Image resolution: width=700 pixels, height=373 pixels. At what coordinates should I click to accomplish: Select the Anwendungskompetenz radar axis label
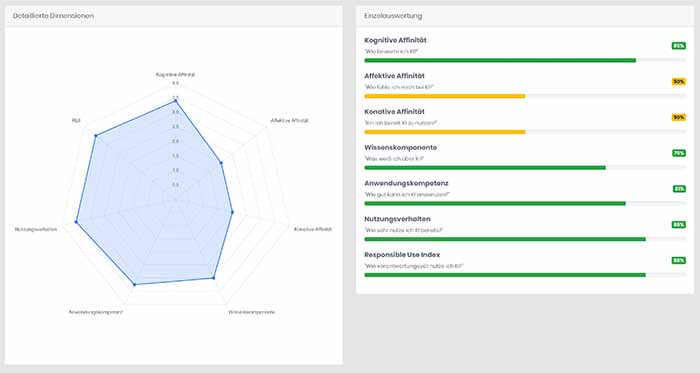(x=96, y=312)
